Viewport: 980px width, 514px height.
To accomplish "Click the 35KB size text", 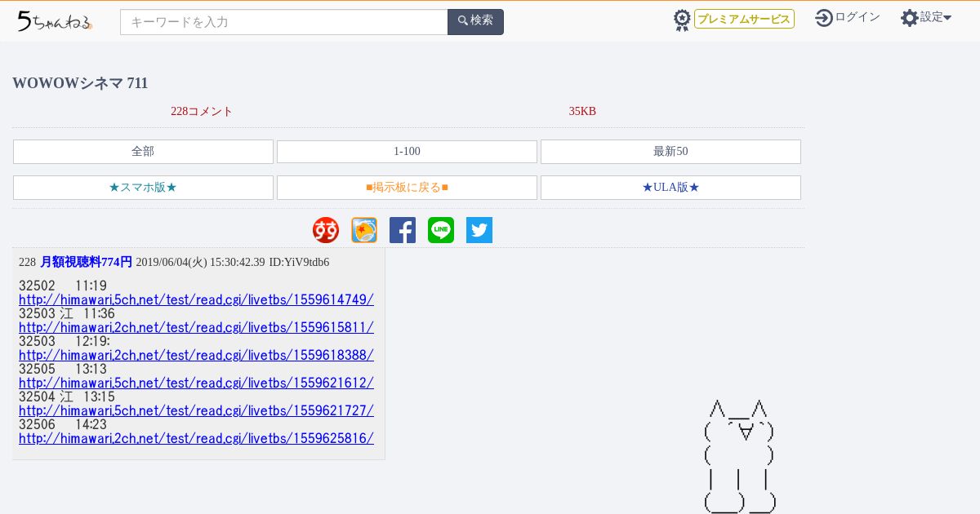I will (x=582, y=112).
